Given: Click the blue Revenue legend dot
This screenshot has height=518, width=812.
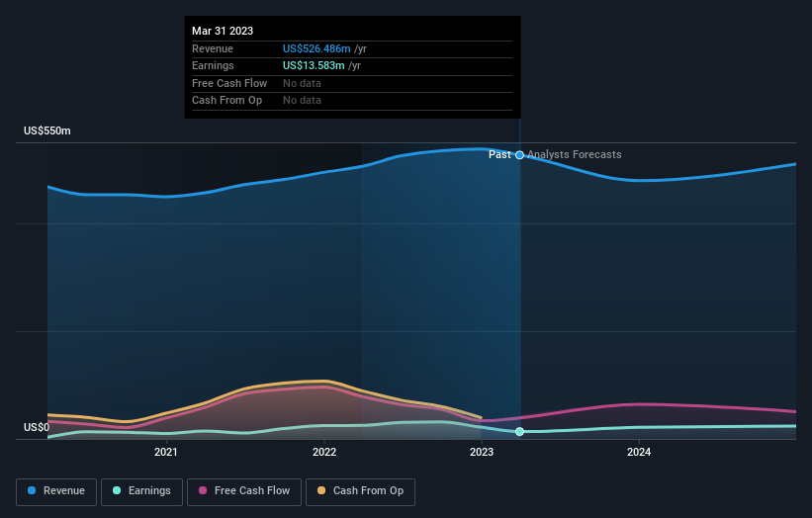Looking at the screenshot, I should click(32, 490).
